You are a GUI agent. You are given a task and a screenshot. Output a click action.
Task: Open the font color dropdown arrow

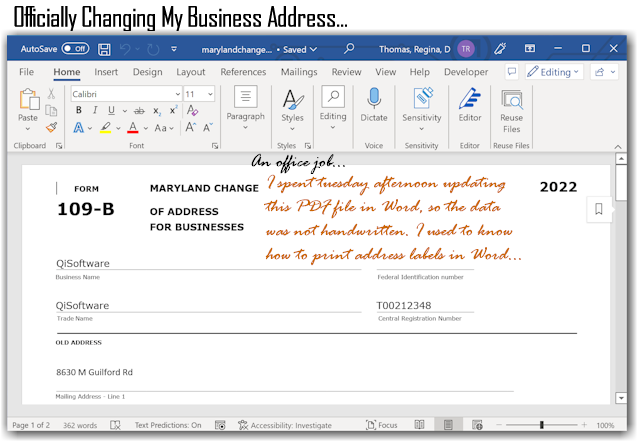click(145, 128)
